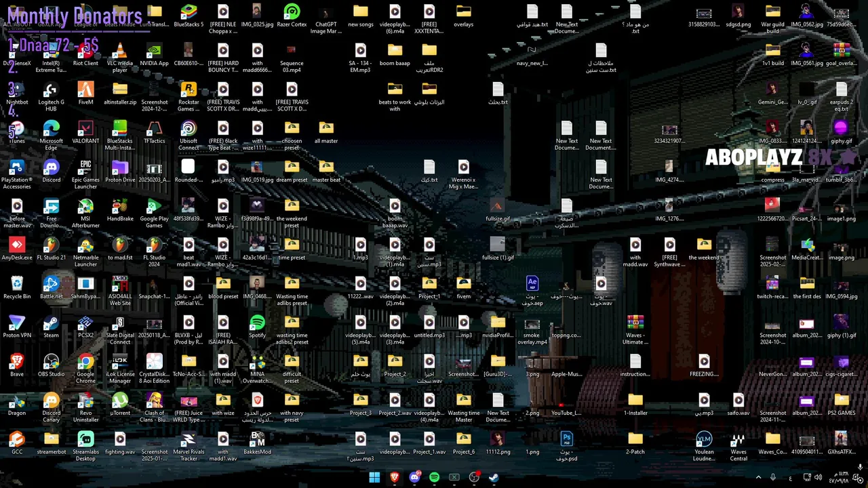This screenshot has height=488, width=868.
Task: Select the 'new songs' folder
Action: pos(360,16)
